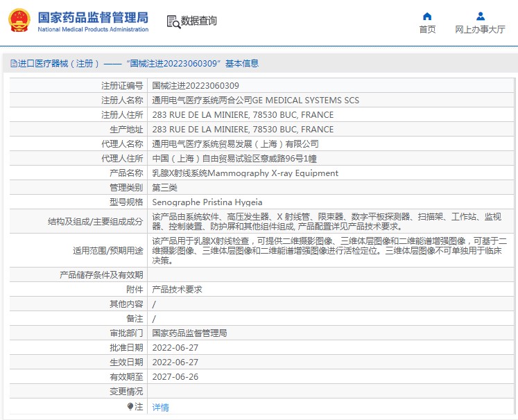Select the 生效日期 value 2022-06-27
This screenshot has width=518, height=420.
coord(175,362)
